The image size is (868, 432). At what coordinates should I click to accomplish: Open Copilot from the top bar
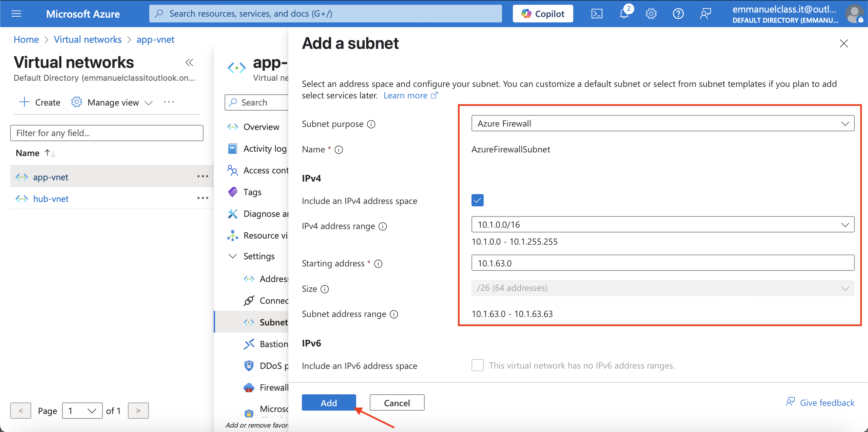[x=543, y=14]
